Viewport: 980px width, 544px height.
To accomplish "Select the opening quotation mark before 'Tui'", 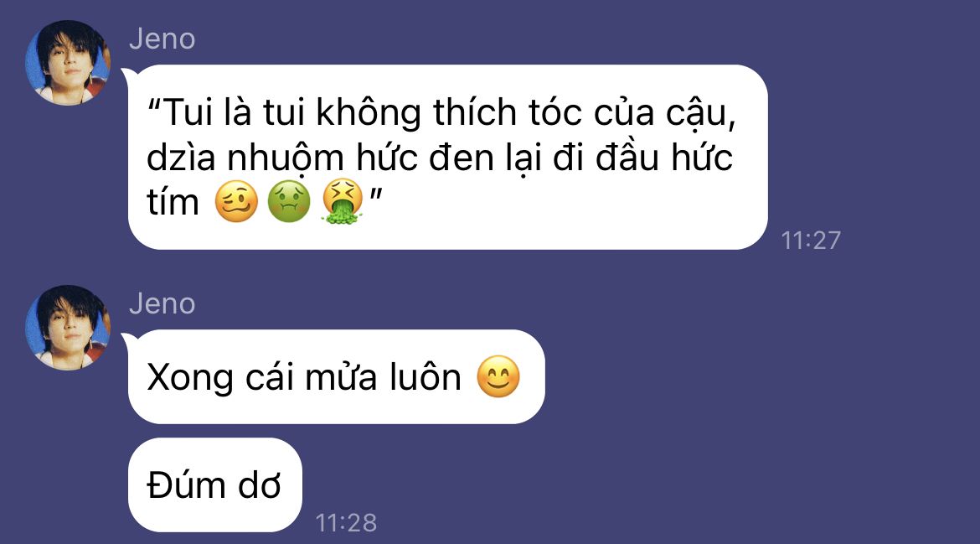I will [x=154, y=105].
